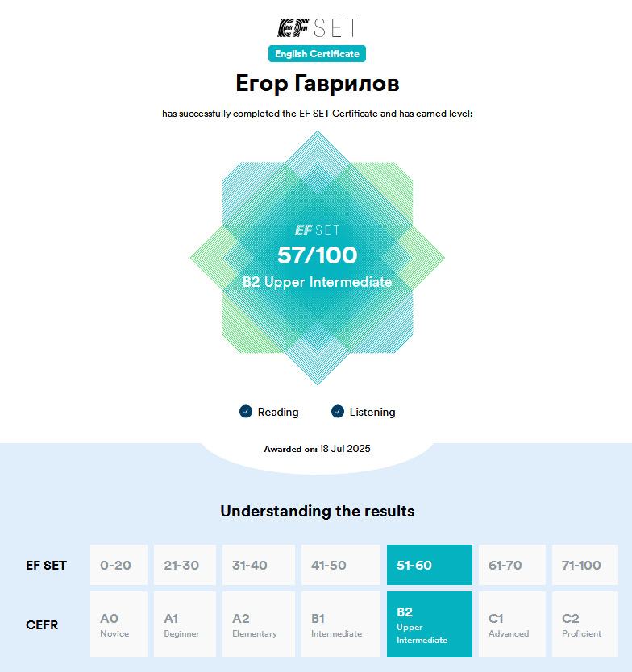
Task: Click the highlighted 51-60 score box
Action: [x=429, y=565]
